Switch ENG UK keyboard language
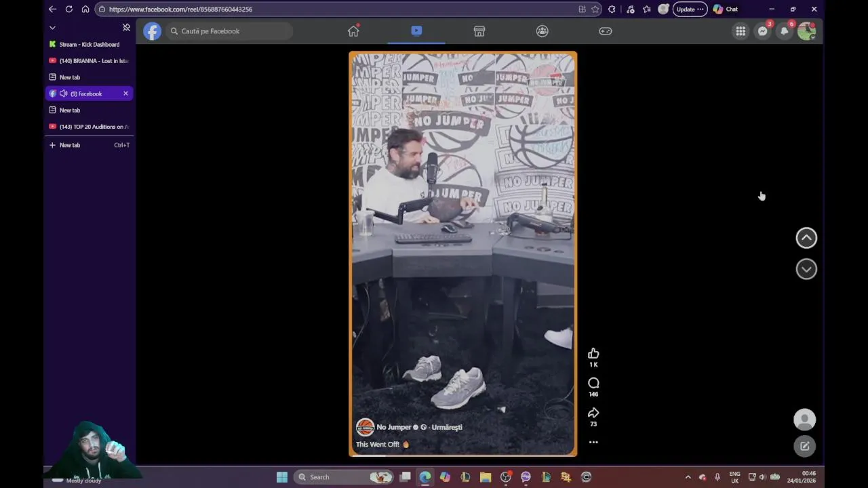This screenshot has height=488, width=868. point(734,477)
